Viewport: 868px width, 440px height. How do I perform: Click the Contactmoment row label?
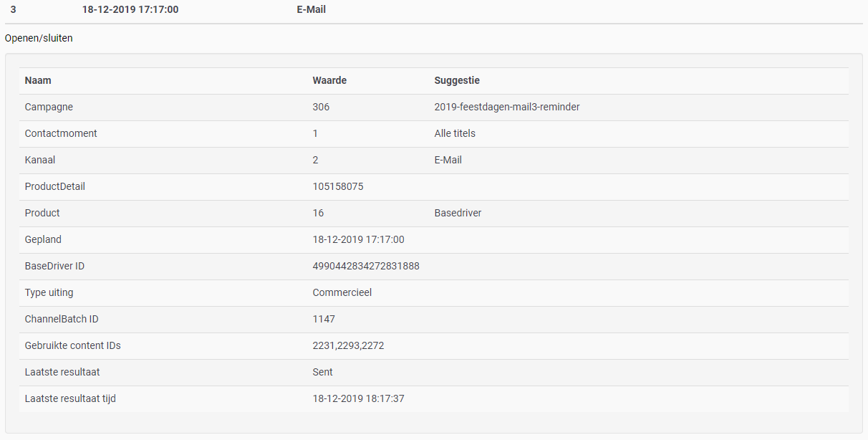point(61,134)
